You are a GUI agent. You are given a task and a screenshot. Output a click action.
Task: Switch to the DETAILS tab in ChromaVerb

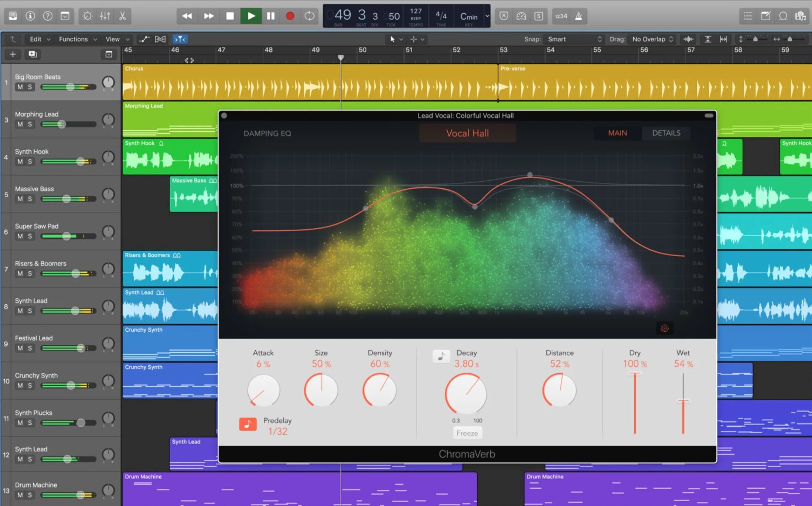coord(666,133)
